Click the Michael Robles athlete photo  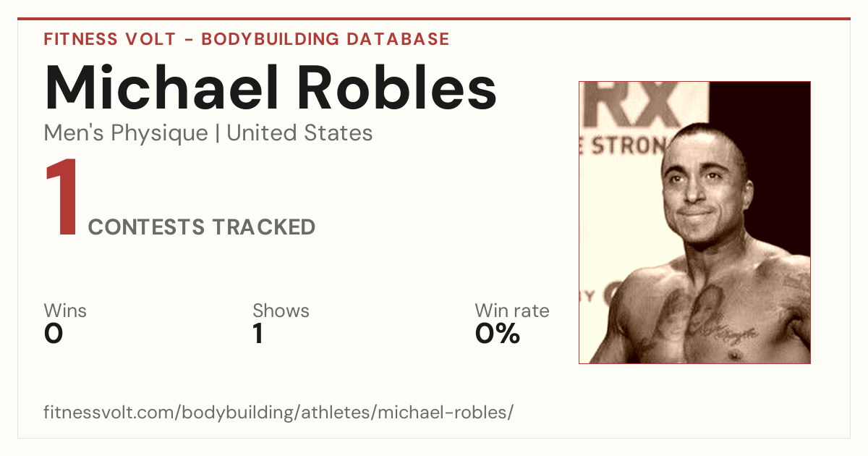pos(694,222)
